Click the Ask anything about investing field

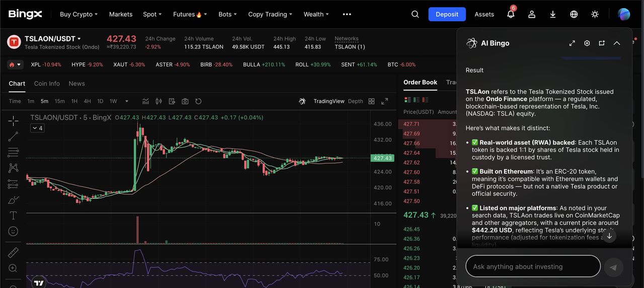[x=532, y=266]
